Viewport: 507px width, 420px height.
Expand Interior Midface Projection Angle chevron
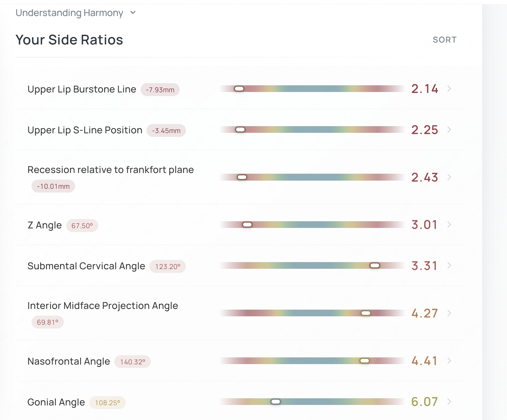pos(449,313)
